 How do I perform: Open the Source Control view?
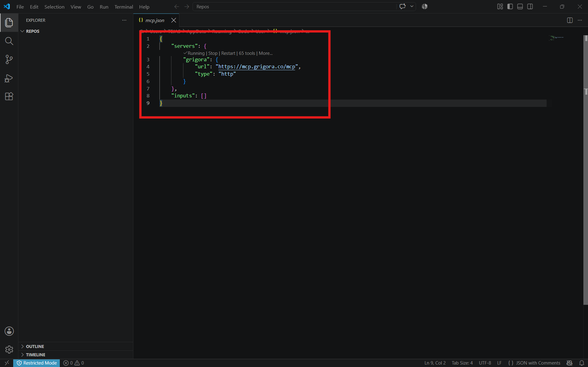pos(9,60)
